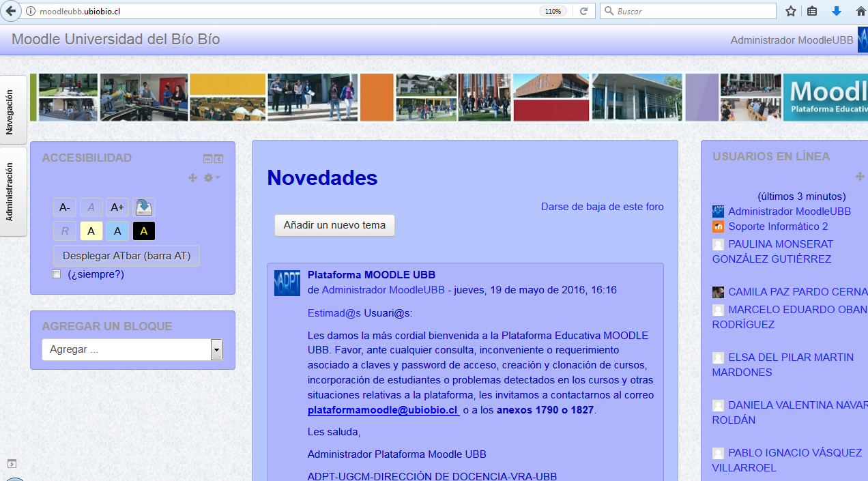Click PAULINA MONSERAT default avatar icon
The image size is (868, 481).
point(718,244)
